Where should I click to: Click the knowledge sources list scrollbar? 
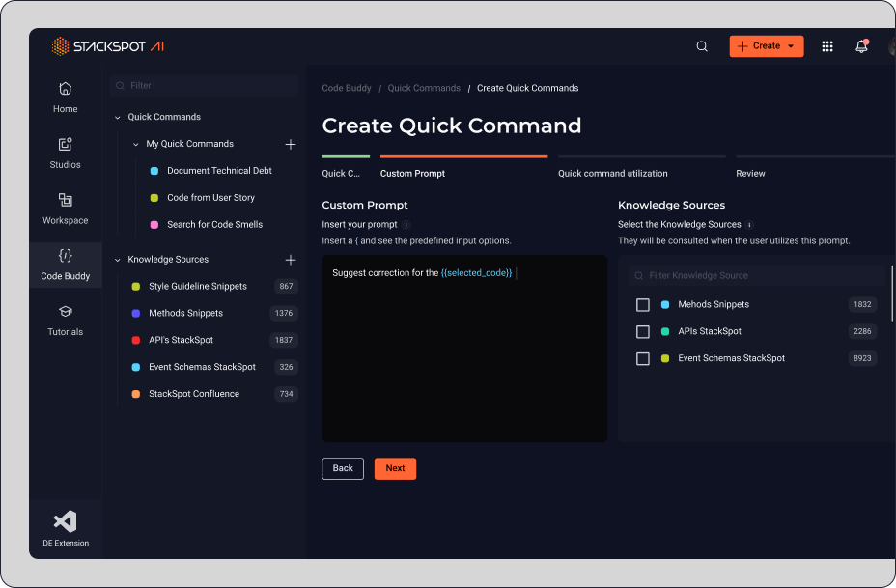click(x=891, y=294)
